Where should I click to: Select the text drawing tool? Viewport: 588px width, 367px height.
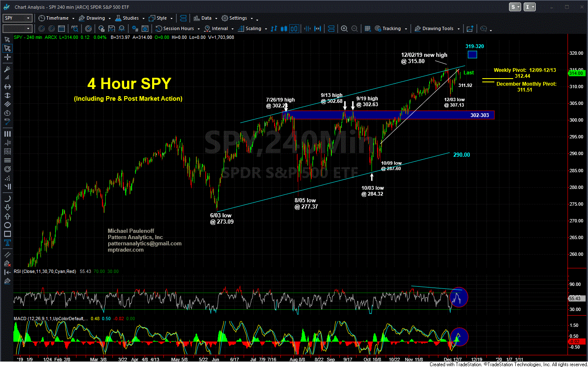[x=7, y=242]
